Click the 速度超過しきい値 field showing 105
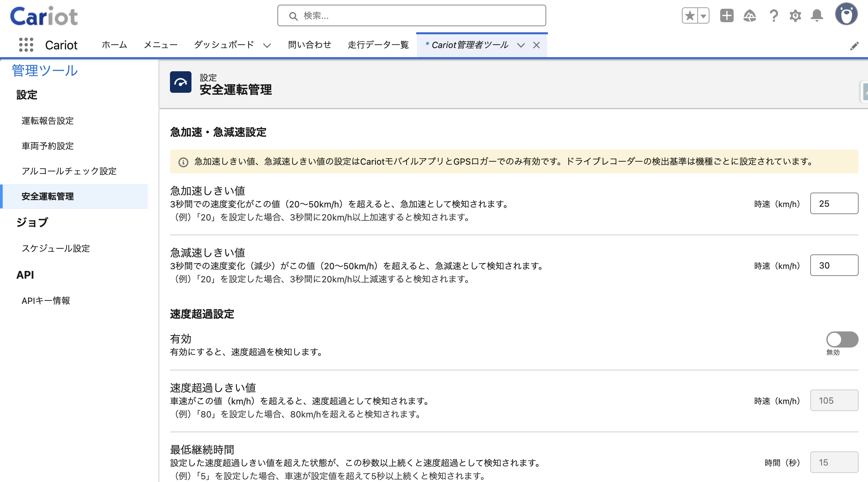 [834, 400]
